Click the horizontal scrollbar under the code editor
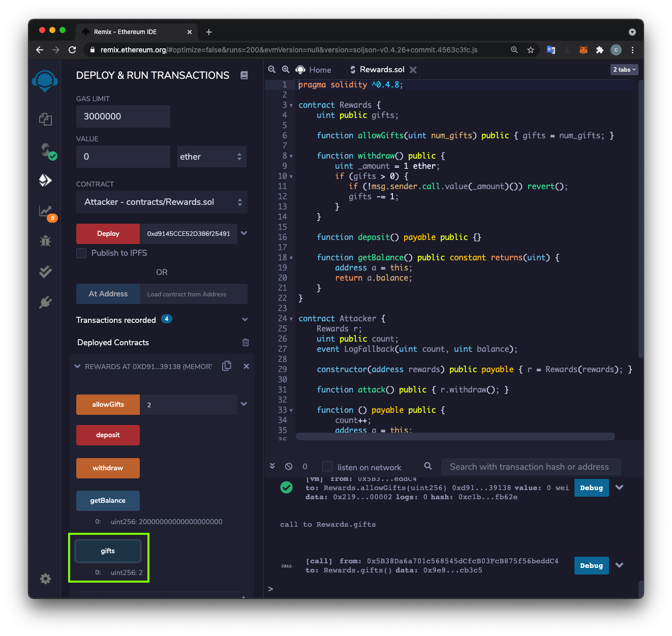Image resolution: width=672 pixels, height=636 pixels. pos(455,437)
